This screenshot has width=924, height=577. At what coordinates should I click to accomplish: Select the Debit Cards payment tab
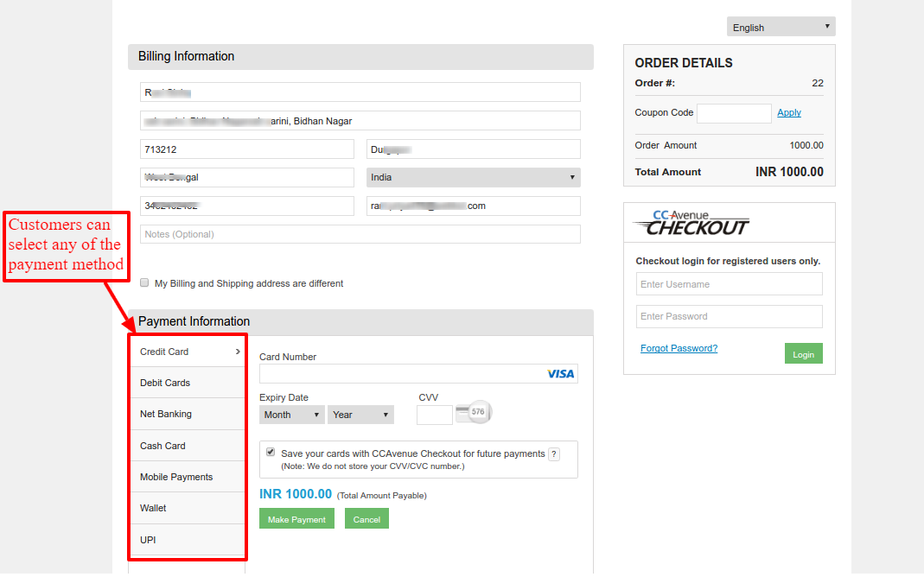188,383
